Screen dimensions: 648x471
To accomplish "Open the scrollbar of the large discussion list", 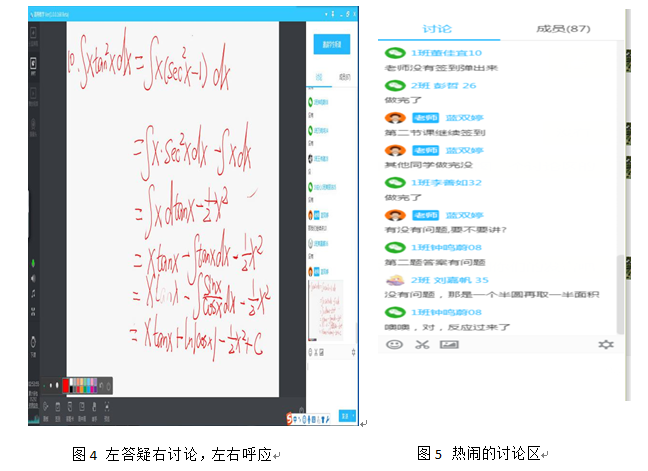I will pos(620,294).
